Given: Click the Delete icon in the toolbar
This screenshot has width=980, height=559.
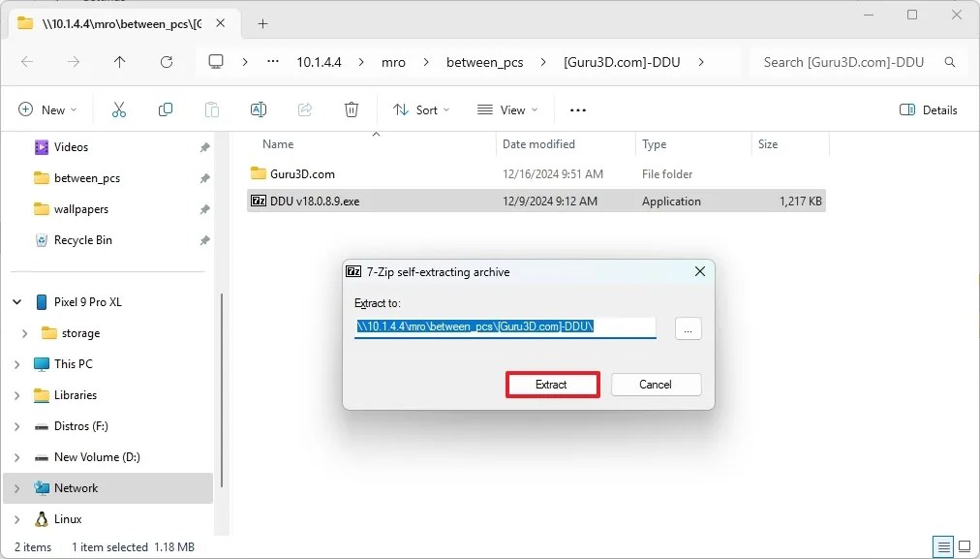Looking at the screenshot, I should 351,109.
